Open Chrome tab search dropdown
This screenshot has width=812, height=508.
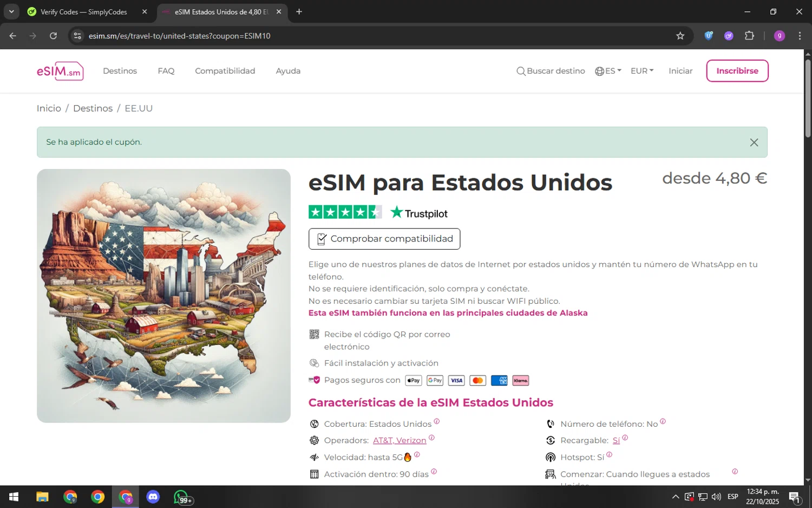coord(11,11)
